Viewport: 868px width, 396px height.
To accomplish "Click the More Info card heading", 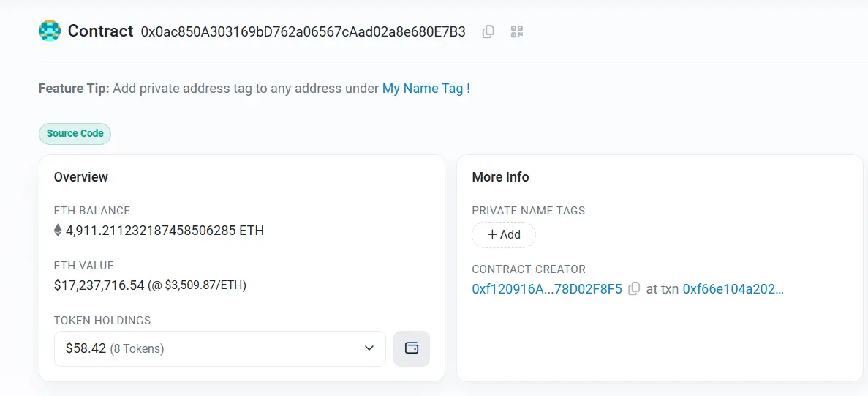I will point(500,177).
